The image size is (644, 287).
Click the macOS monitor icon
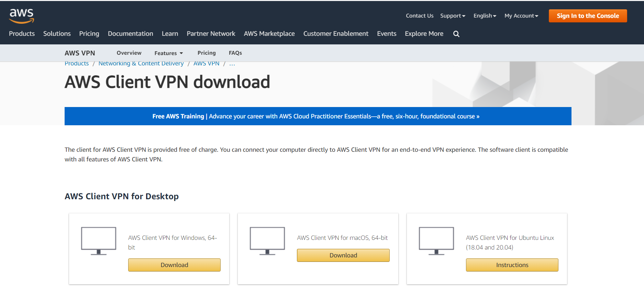[x=267, y=241]
